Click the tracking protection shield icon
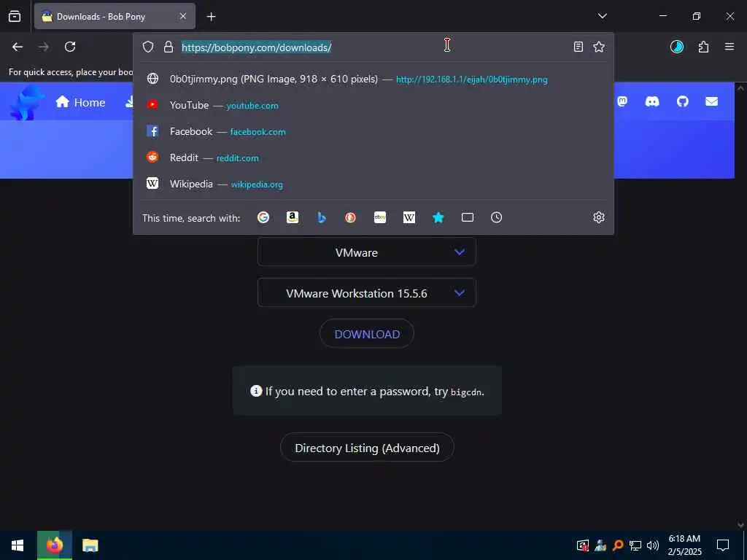 pos(148,47)
